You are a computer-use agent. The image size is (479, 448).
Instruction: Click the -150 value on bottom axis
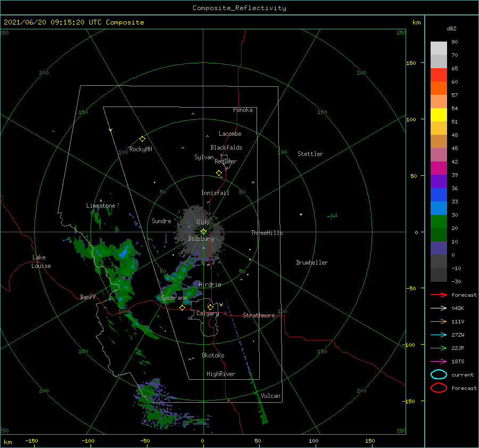tap(31, 441)
